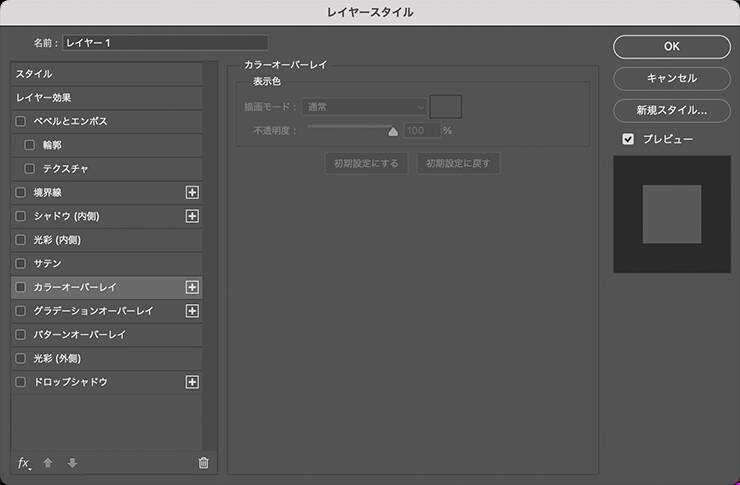
Task: Click the キャンセル button
Action: click(671, 78)
